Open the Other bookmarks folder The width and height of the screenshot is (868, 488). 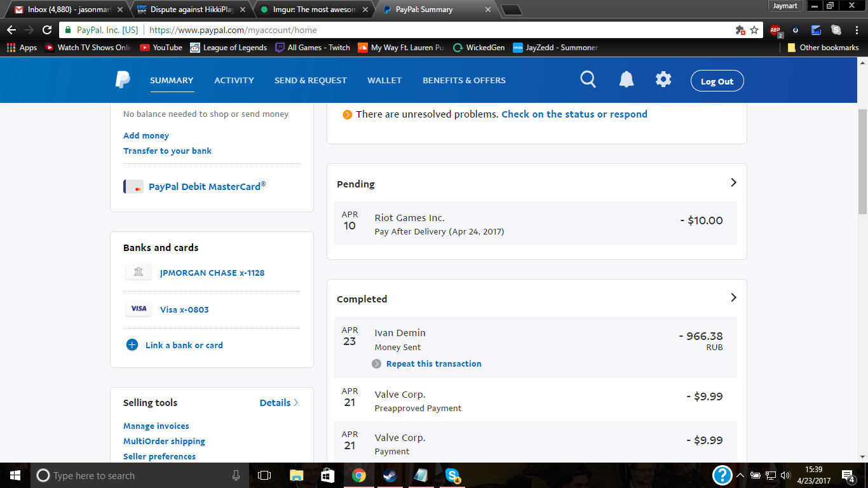click(823, 48)
